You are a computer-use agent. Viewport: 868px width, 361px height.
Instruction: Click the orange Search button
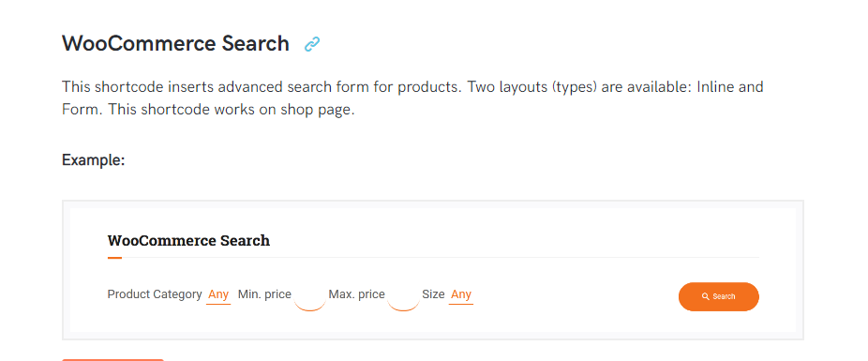point(719,297)
